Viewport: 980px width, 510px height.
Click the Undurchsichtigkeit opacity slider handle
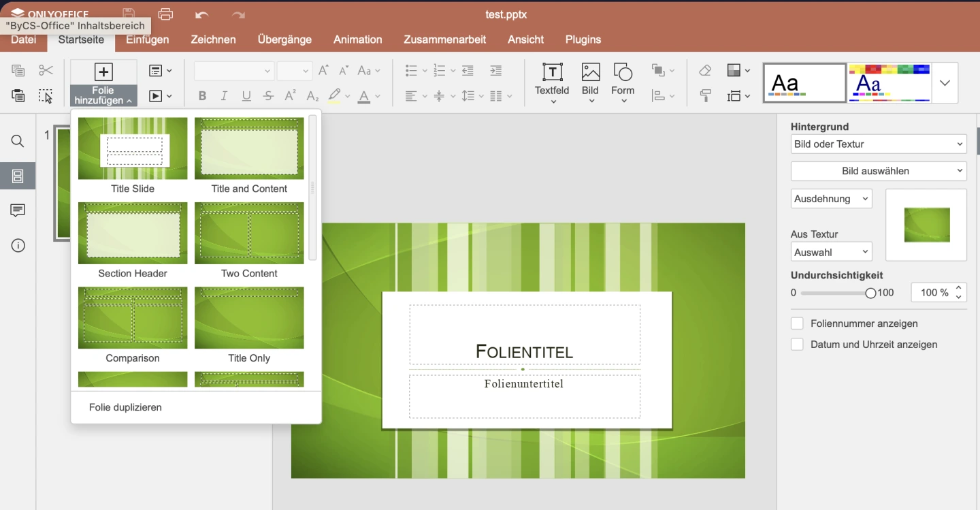(870, 293)
